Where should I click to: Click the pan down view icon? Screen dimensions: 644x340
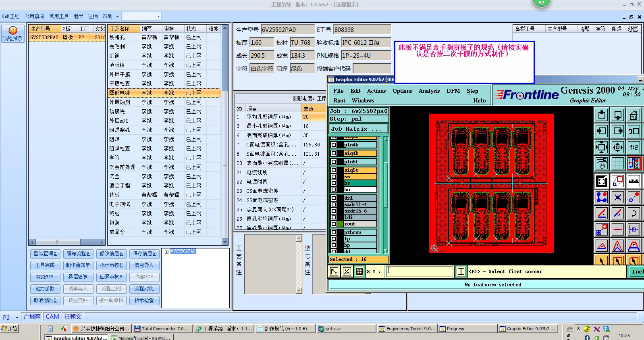tap(618, 115)
